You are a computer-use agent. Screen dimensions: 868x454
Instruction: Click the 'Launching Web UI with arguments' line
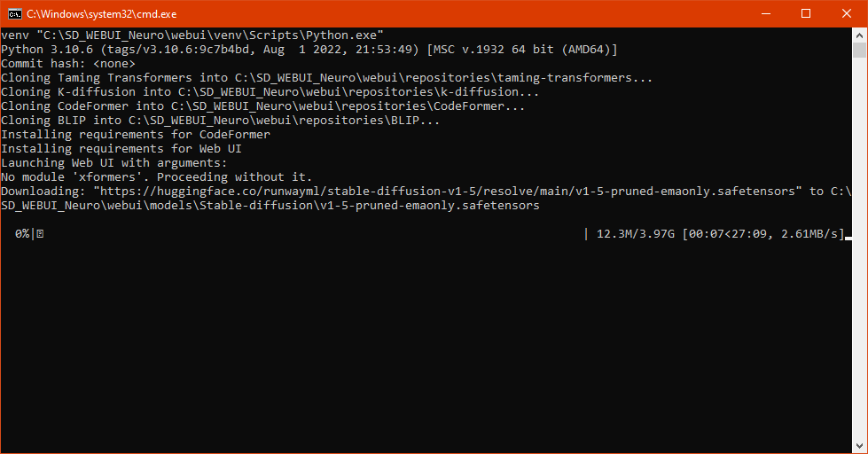114,163
